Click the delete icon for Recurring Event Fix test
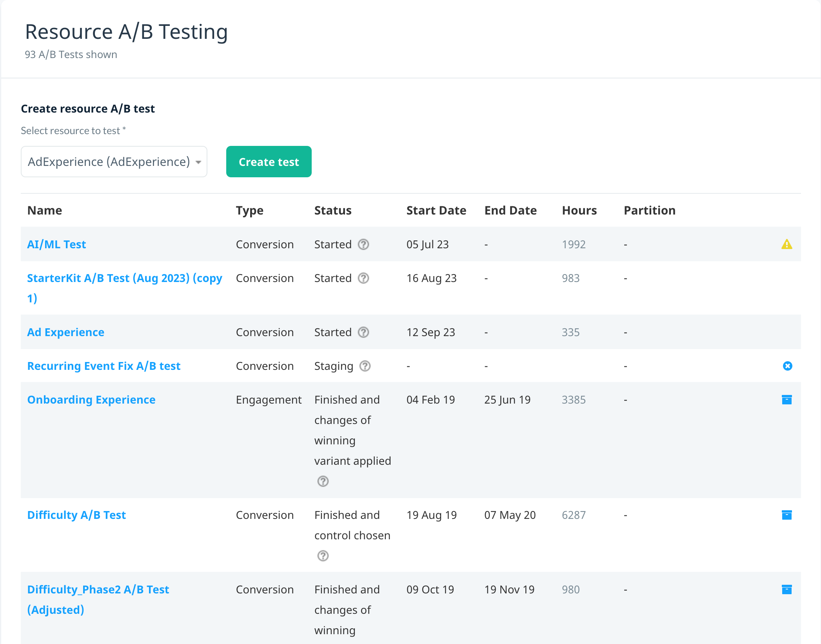Image resolution: width=821 pixels, height=644 pixels. tap(787, 366)
